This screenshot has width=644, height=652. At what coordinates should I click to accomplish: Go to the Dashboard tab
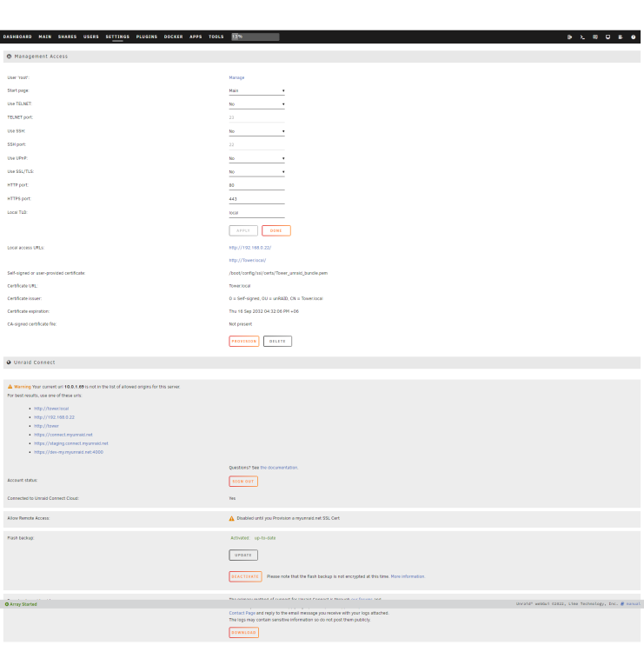tap(17, 37)
